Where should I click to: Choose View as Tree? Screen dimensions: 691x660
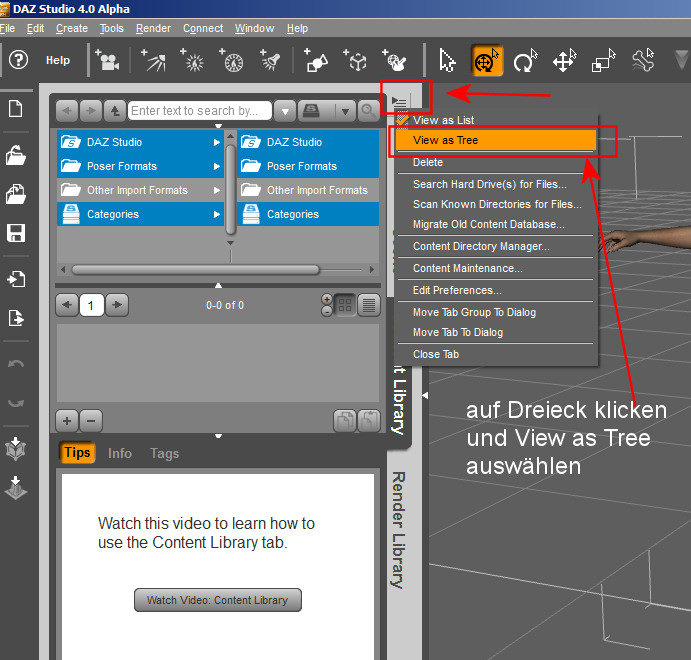[x=496, y=140]
